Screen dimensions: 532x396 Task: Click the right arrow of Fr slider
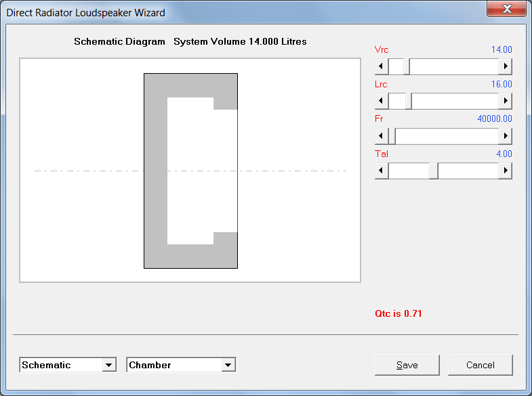tap(505, 136)
